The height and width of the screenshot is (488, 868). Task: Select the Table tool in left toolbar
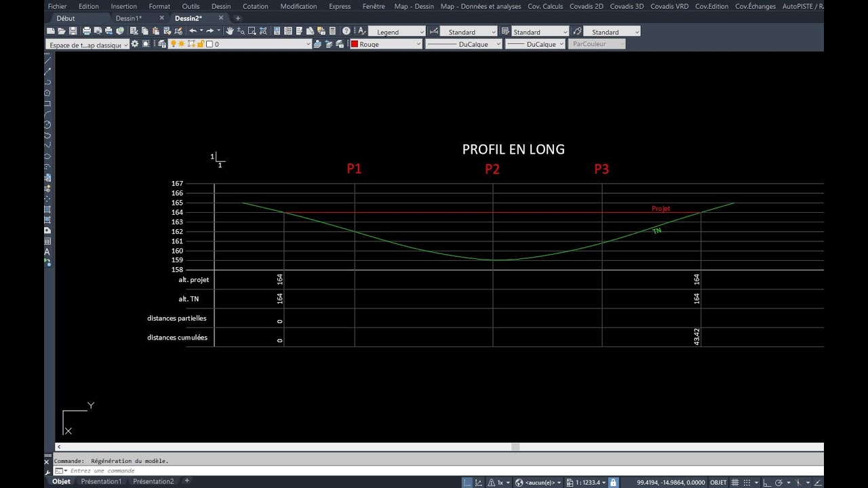47,241
